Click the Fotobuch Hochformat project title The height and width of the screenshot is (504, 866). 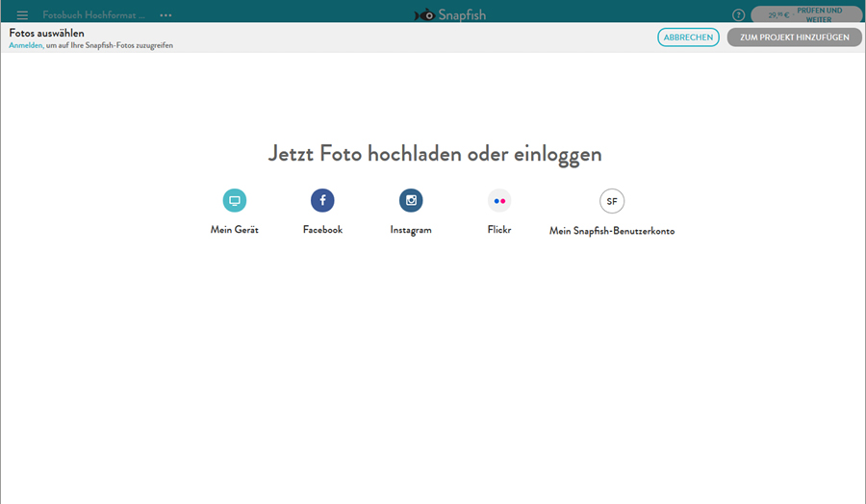[x=94, y=14]
